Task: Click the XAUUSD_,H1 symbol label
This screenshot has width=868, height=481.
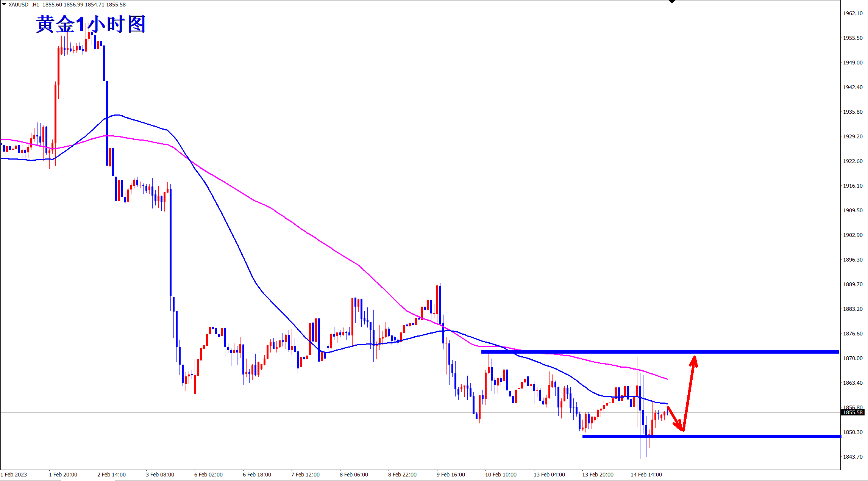Action: [x=24, y=5]
